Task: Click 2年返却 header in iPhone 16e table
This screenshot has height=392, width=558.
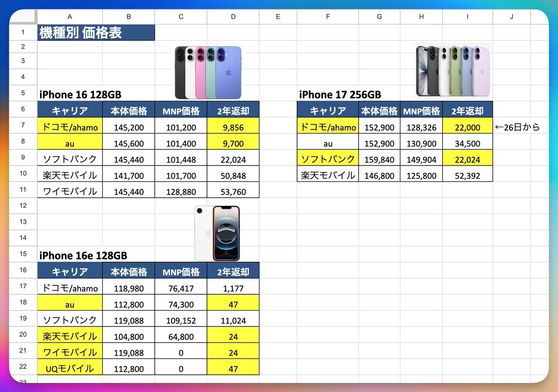Action: pos(233,271)
